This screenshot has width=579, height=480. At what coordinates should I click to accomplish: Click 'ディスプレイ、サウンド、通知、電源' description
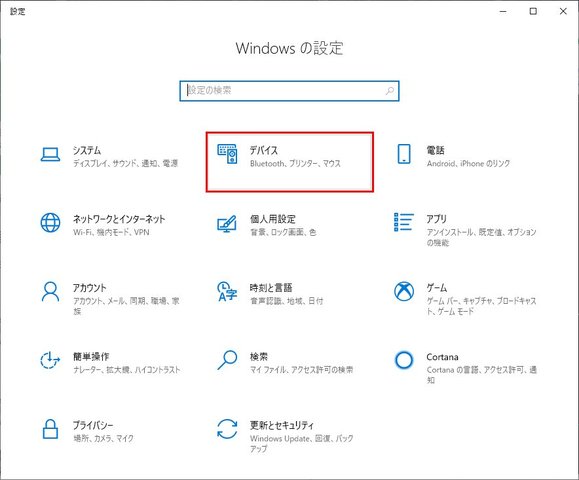tap(126, 163)
